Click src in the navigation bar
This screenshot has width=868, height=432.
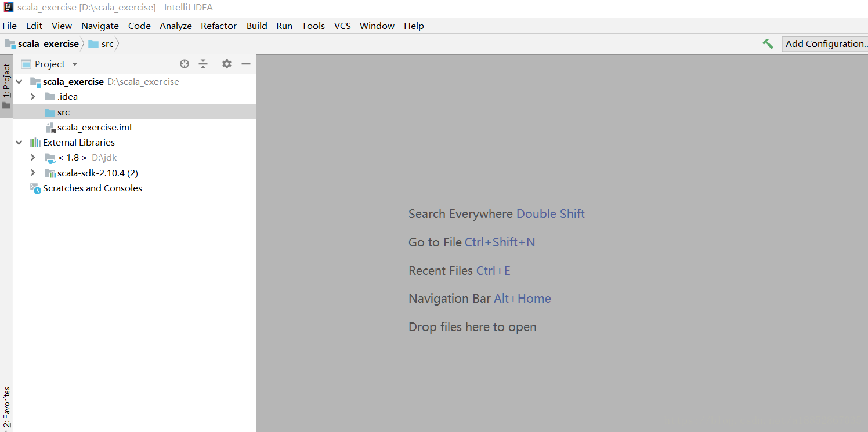(x=108, y=44)
